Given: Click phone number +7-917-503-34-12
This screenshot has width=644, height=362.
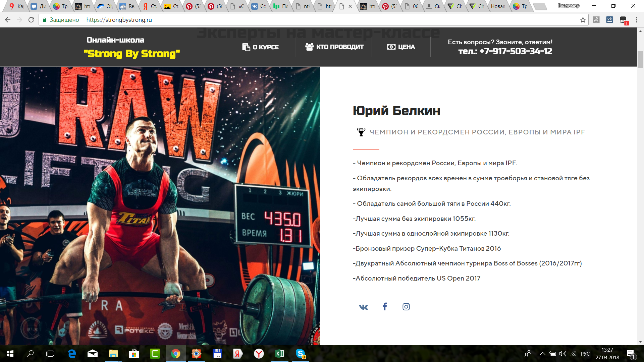Looking at the screenshot, I should 505,51.
